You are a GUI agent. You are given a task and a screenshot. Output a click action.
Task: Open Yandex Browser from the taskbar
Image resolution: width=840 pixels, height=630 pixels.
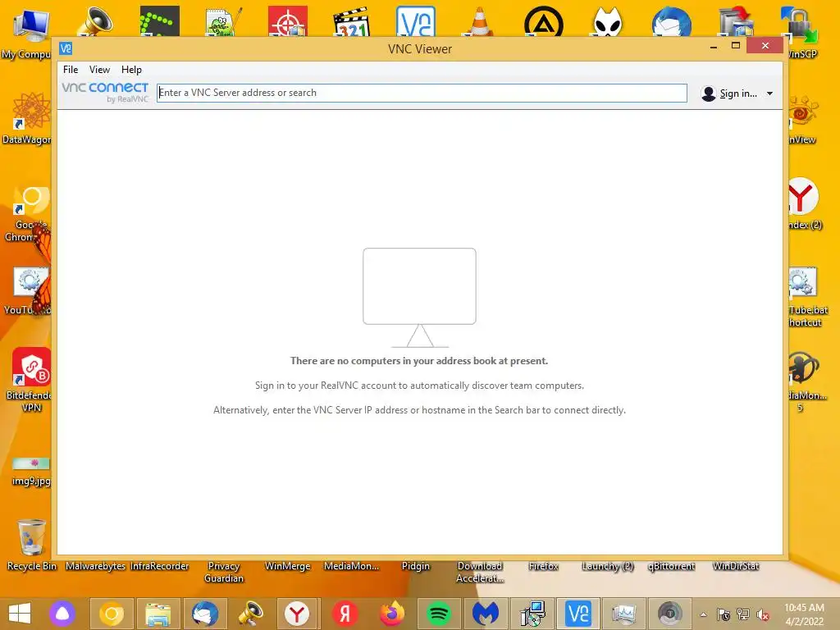click(x=297, y=614)
